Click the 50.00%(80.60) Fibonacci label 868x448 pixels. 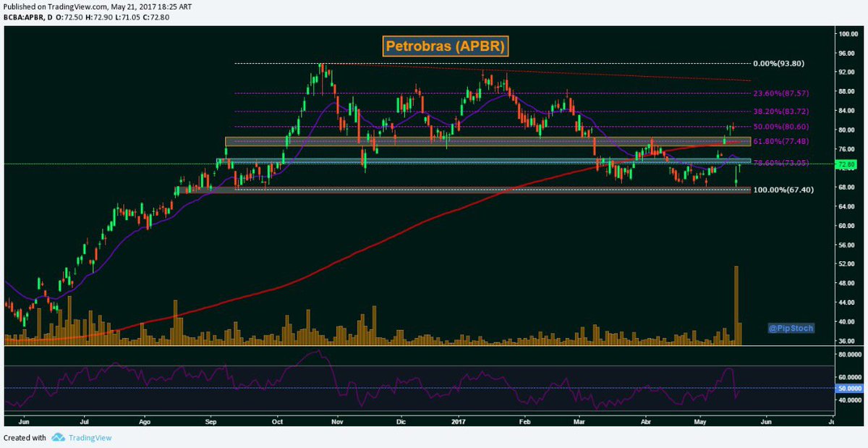click(781, 127)
